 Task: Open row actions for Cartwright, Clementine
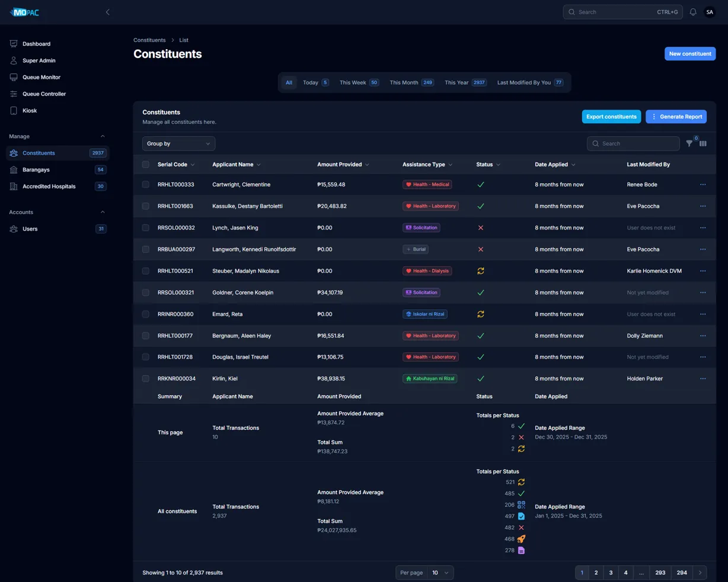coord(703,184)
